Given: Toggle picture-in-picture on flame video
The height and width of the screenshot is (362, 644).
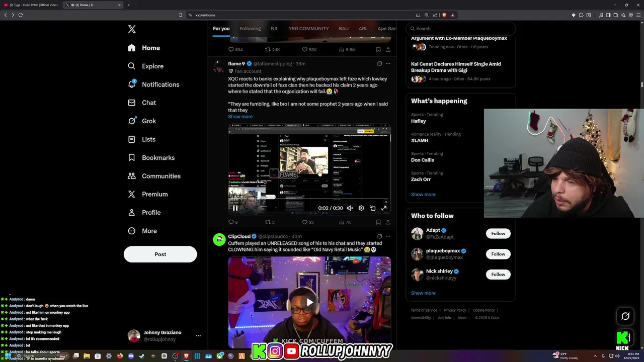Looking at the screenshot, I should tap(373, 208).
